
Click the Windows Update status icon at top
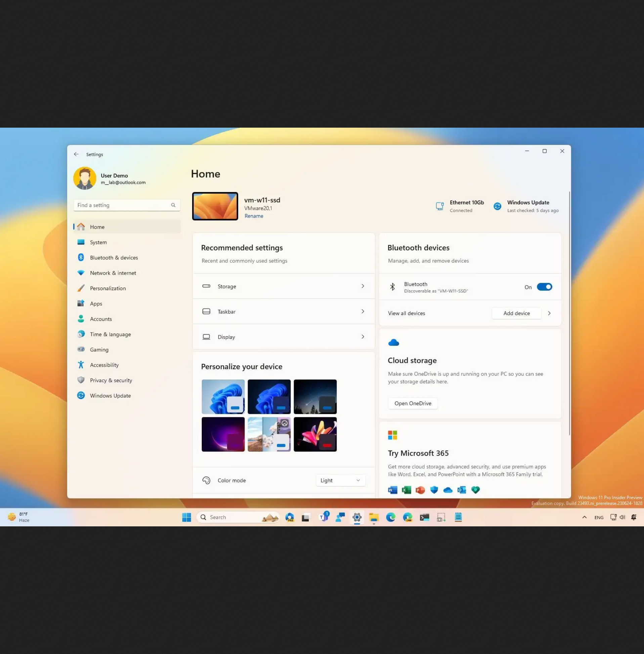pos(497,206)
